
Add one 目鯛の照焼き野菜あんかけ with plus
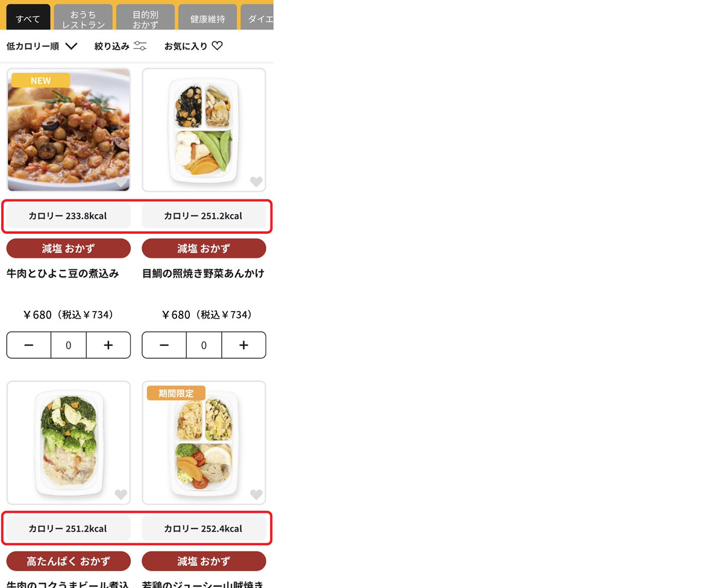(243, 345)
